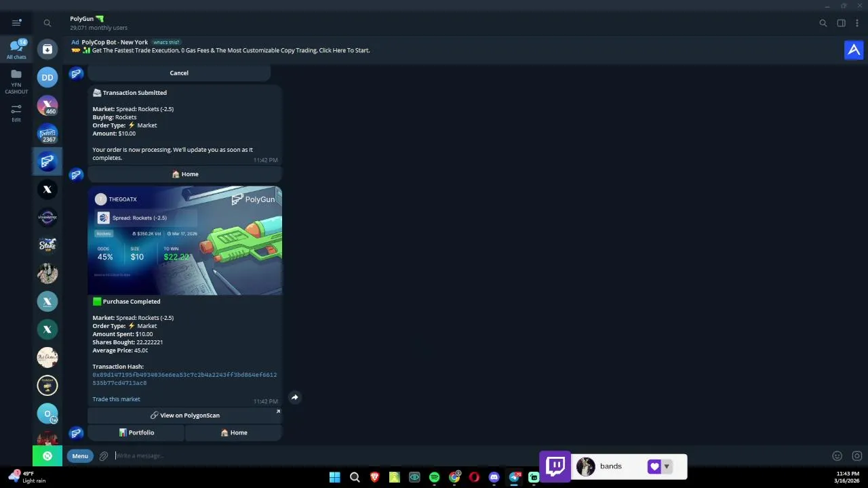Click the transaction hash link
Screen dimensions: 868x488
184,379
